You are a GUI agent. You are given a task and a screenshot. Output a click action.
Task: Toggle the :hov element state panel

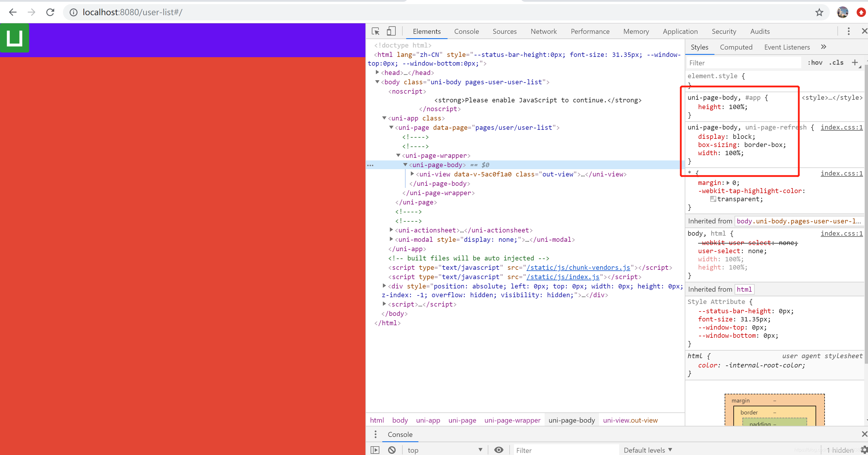815,63
